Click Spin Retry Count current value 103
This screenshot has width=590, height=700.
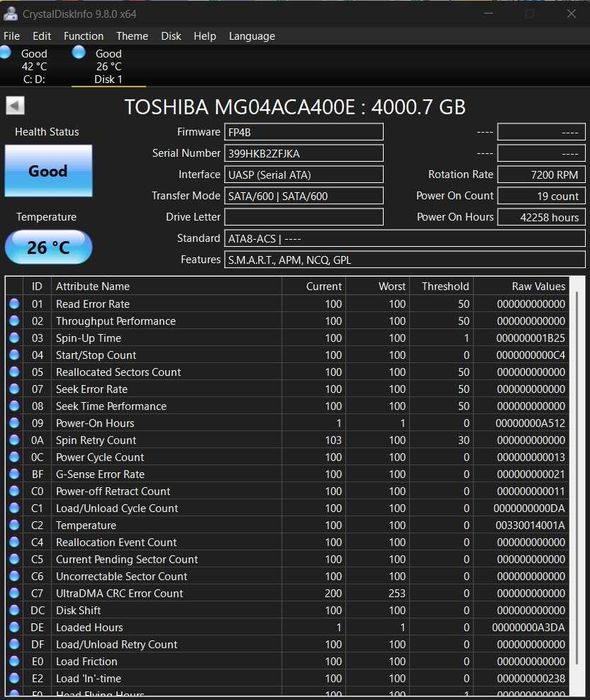click(333, 440)
